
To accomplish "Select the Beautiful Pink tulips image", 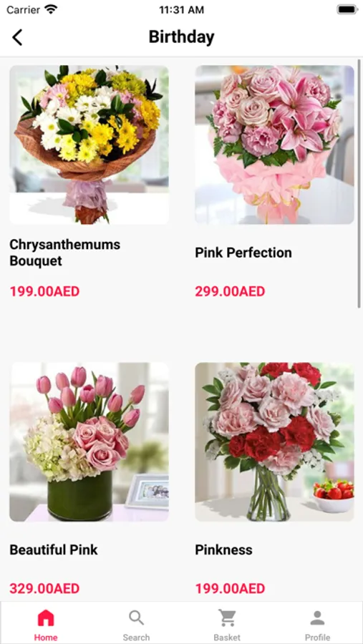I will pos(89,442).
